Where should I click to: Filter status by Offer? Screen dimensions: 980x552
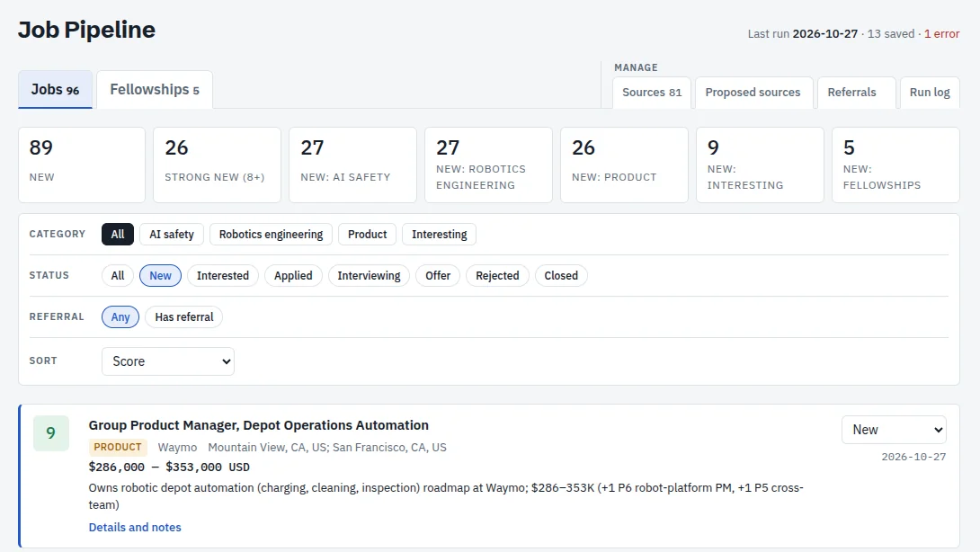438,276
